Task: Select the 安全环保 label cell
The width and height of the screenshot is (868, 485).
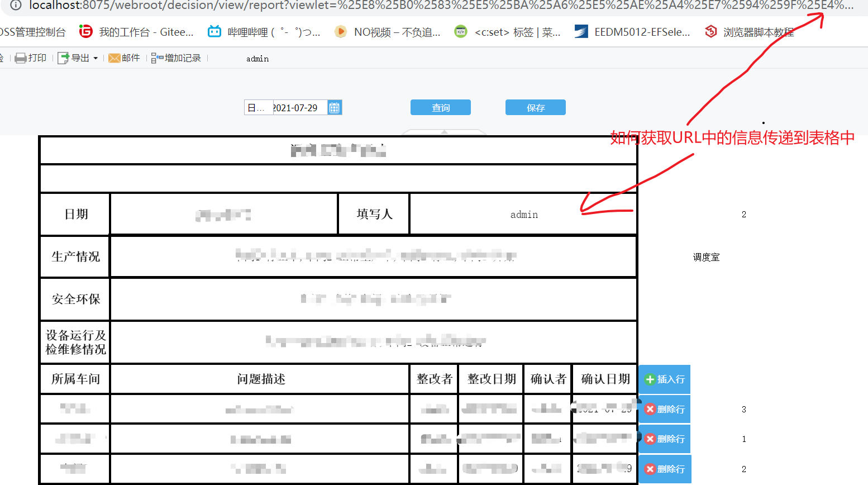Action: click(75, 299)
